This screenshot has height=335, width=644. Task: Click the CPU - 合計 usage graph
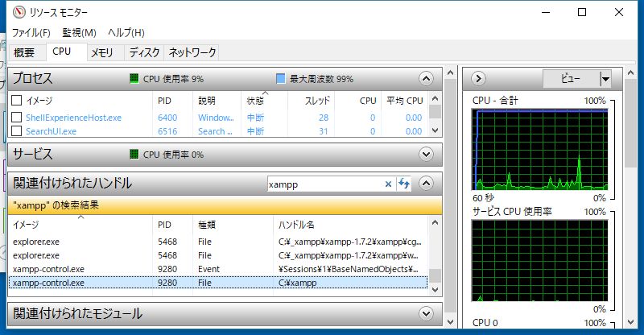click(x=539, y=150)
